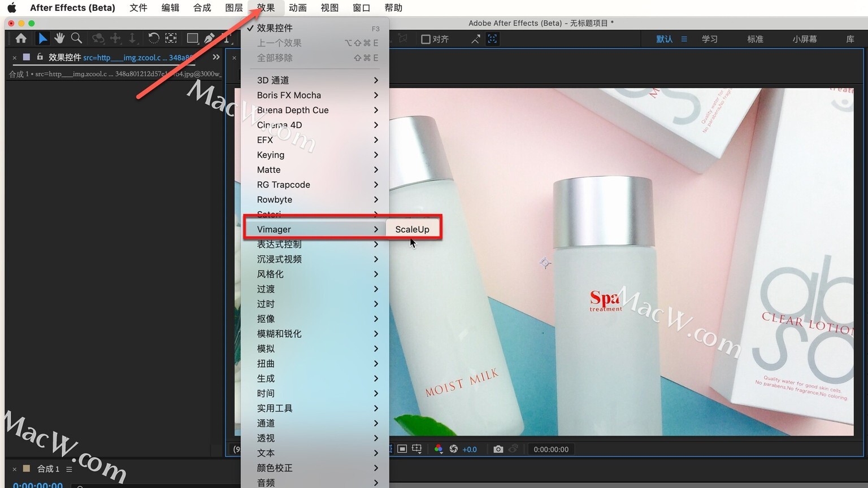The width and height of the screenshot is (868, 488).
Task: Select the Hand tool
Action: (x=59, y=38)
